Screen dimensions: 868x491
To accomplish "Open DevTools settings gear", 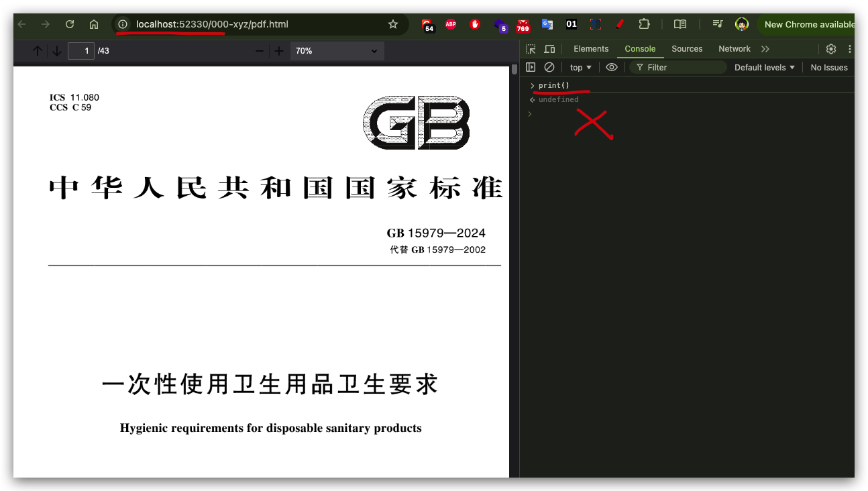I will point(831,49).
